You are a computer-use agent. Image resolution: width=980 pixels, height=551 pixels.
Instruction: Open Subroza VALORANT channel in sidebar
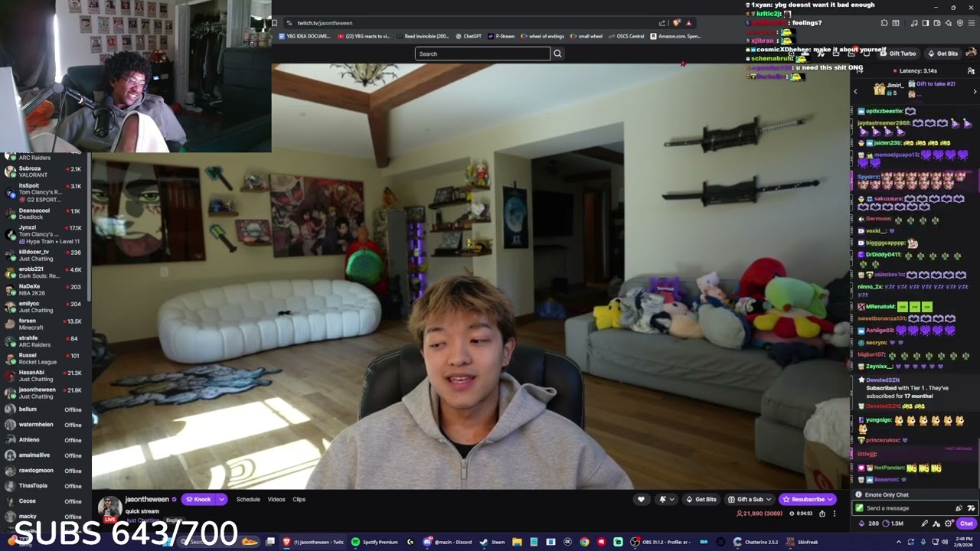click(45, 171)
